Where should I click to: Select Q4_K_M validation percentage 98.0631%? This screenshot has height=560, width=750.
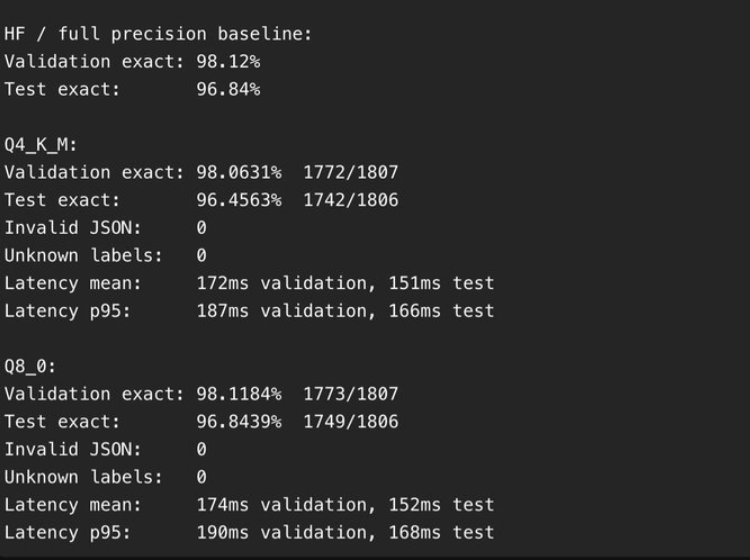coord(239,172)
